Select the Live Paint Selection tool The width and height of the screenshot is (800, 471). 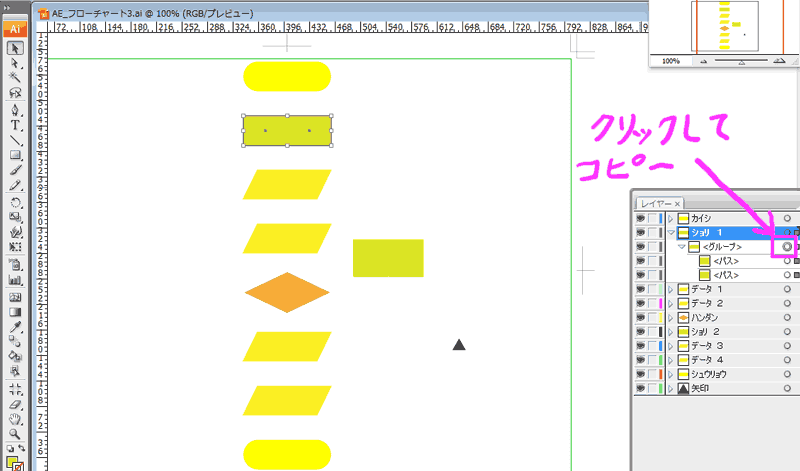pos(15,371)
